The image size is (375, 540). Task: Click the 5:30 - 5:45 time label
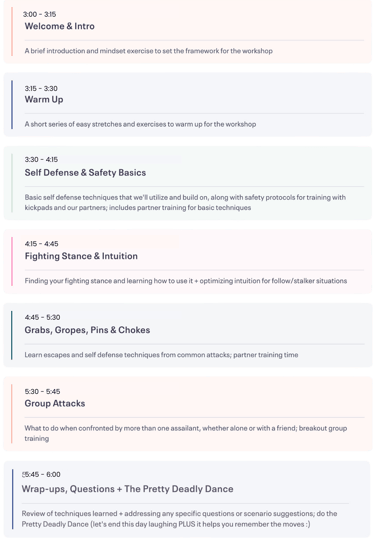click(x=42, y=392)
